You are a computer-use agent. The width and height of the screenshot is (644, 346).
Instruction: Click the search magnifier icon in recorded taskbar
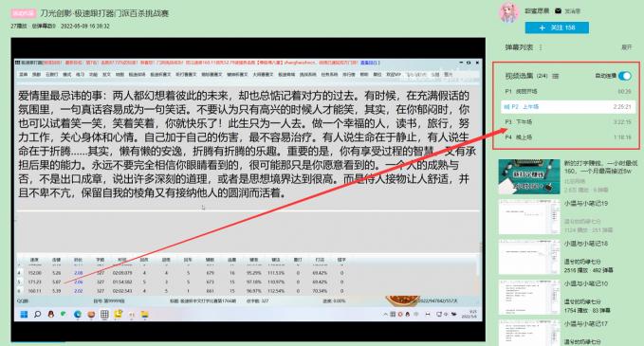pos(37,315)
